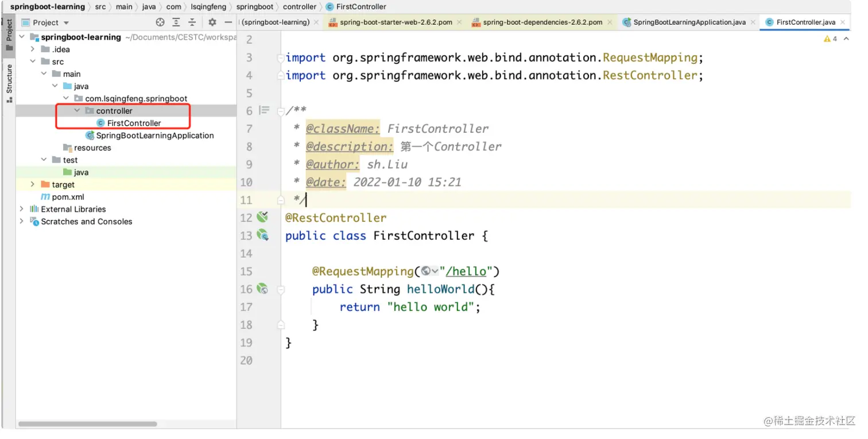Click the "hello world" string literal
The image size is (868, 439).
[x=430, y=307]
